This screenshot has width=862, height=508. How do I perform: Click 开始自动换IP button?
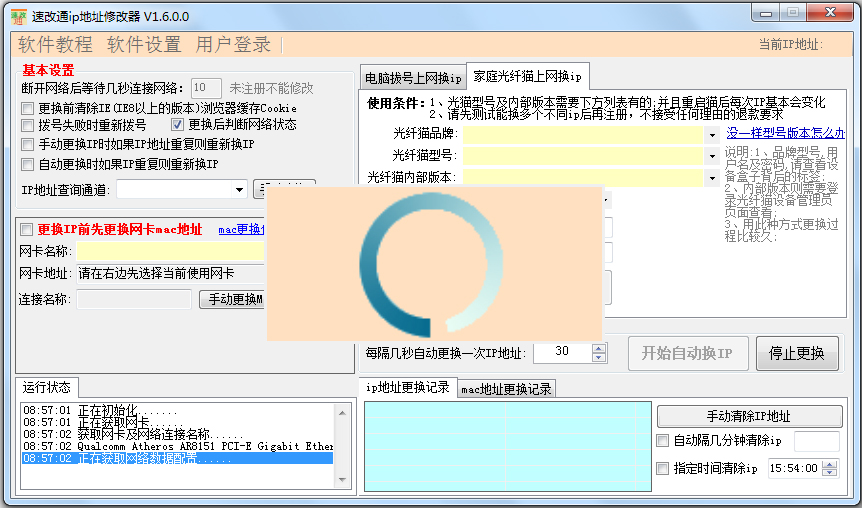click(x=688, y=354)
